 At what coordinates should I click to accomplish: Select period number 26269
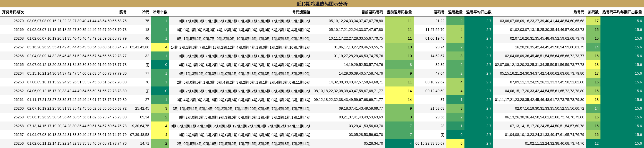click(x=19, y=30)
